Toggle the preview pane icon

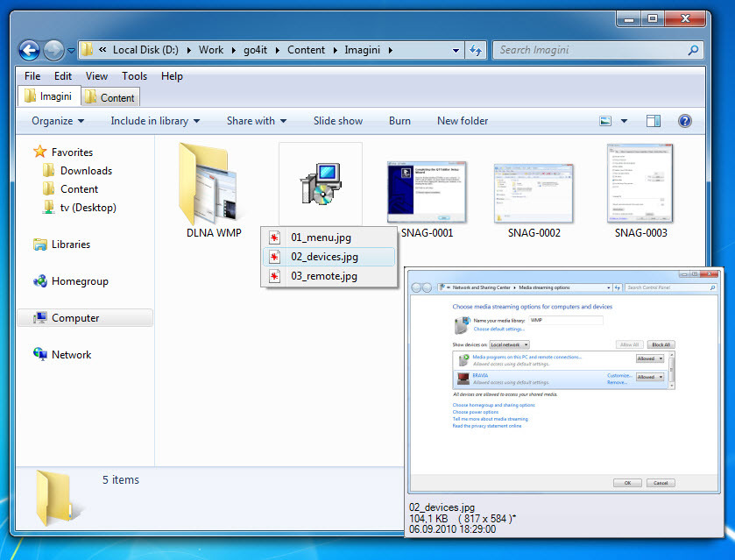tap(653, 121)
